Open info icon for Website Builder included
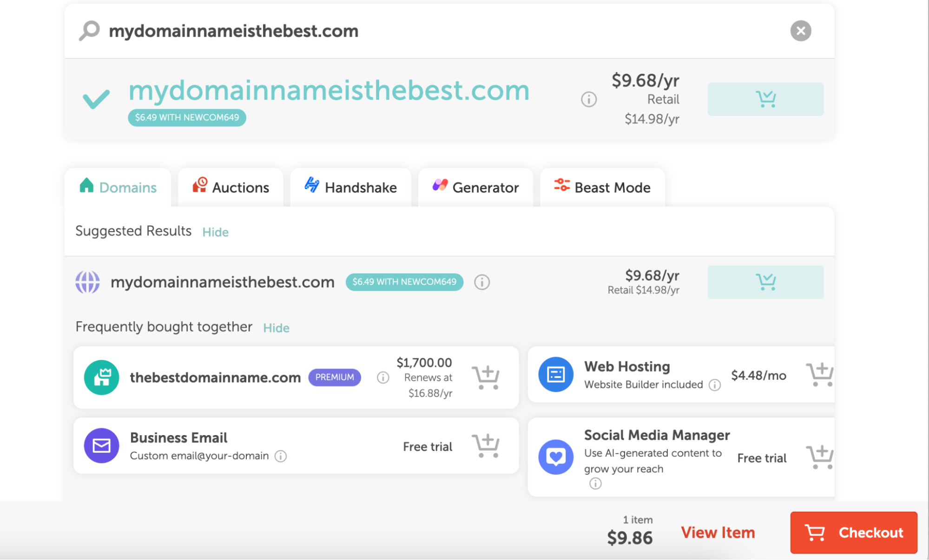929x560 pixels. click(x=714, y=385)
